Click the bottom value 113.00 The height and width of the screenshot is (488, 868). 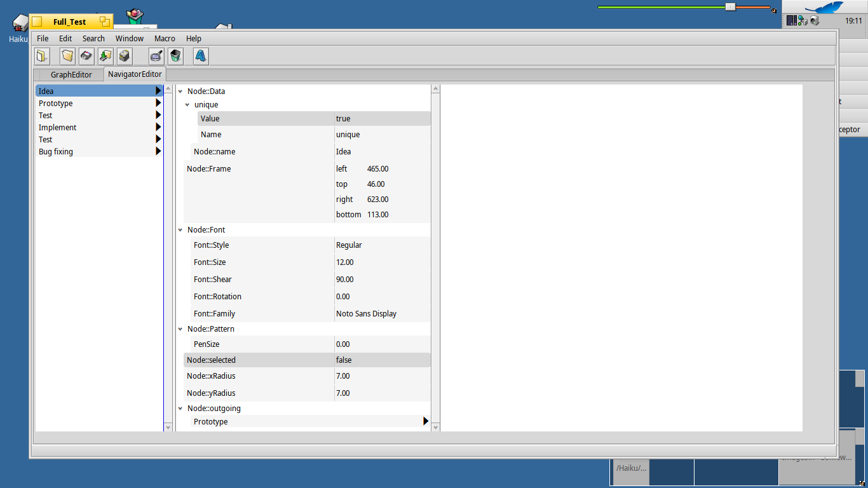coord(377,215)
